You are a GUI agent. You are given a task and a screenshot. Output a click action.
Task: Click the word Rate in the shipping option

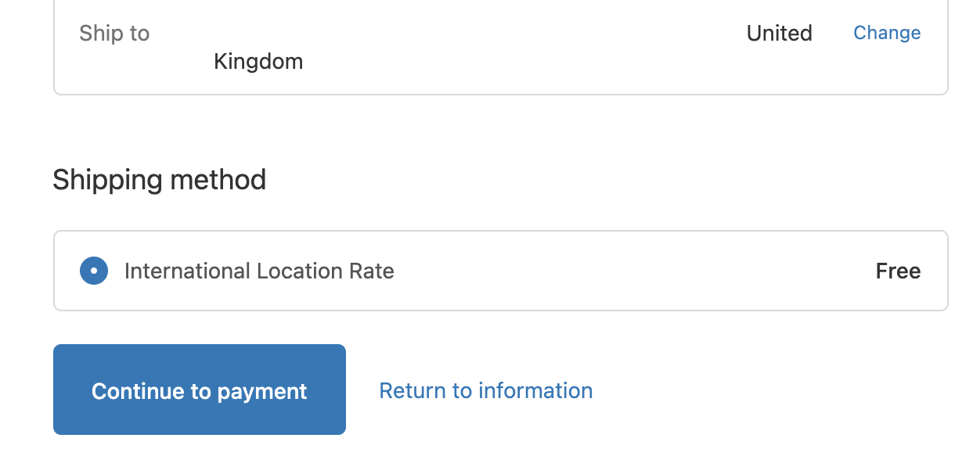371,271
